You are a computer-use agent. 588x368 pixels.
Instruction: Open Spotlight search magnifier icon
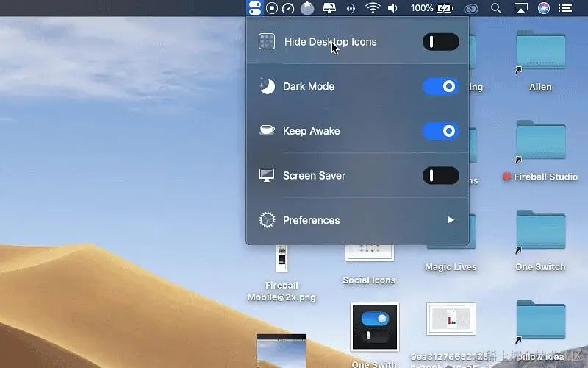(495, 8)
